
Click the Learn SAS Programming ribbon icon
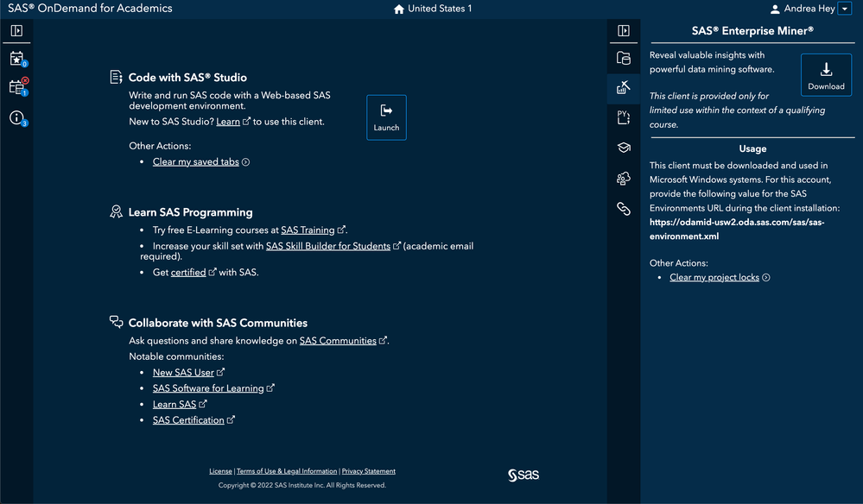pos(116,211)
